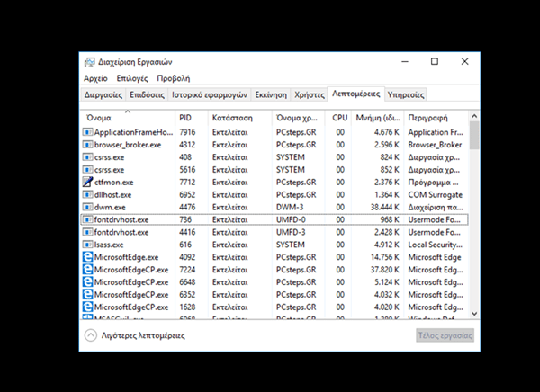Switch to the Υπηρεσίες tab
Screen dimensions: 540x392
[406, 94]
